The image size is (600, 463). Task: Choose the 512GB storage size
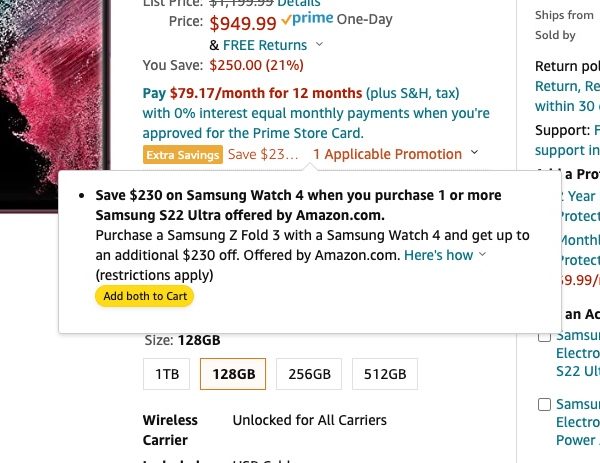coord(384,374)
